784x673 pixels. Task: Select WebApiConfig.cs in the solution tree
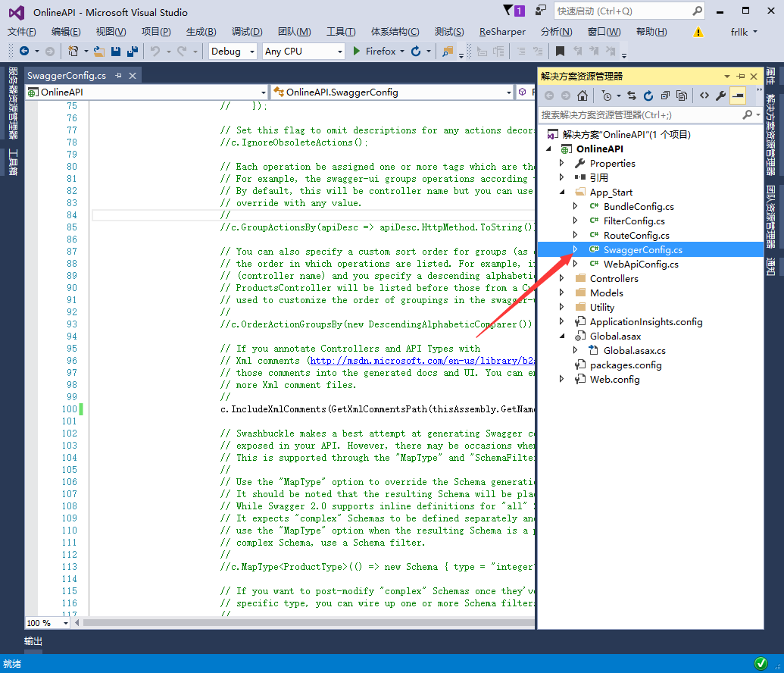click(640, 264)
